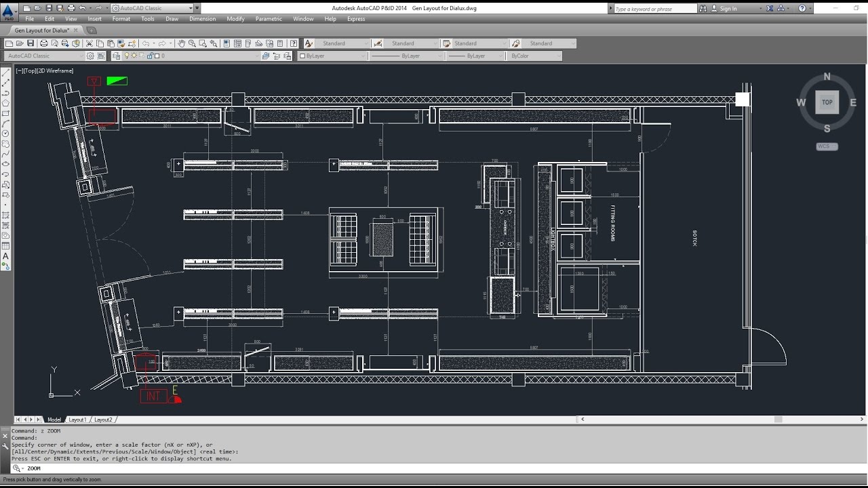The width and height of the screenshot is (868, 488).
Task: Select the Polygon draw tool
Action: coord(6,103)
